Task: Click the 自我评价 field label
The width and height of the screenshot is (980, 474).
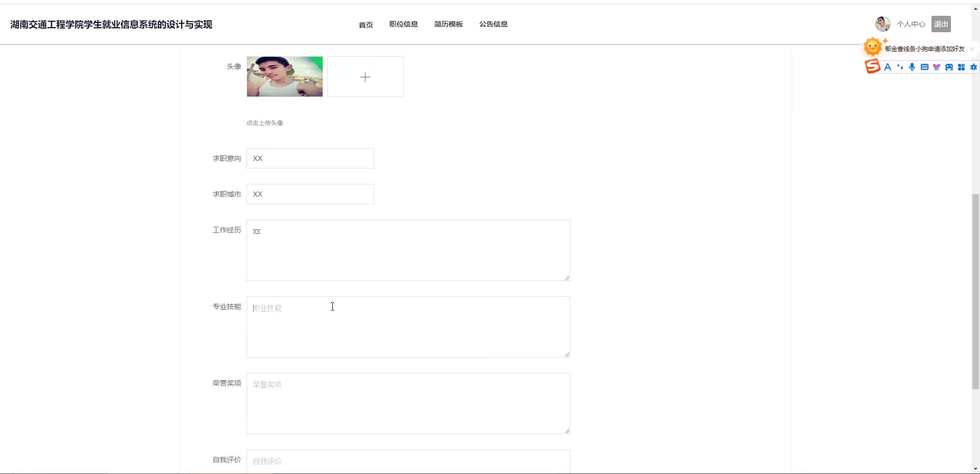Action: pyautogui.click(x=227, y=460)
